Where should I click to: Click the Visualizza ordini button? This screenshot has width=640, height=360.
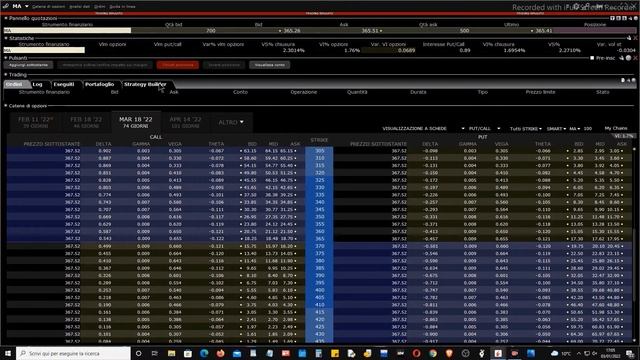tap(270, 65)
